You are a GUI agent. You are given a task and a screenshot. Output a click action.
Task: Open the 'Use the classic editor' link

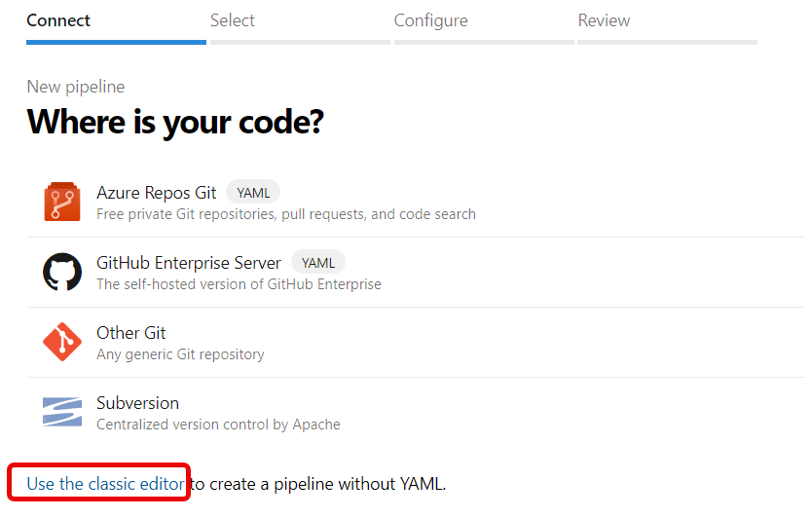pos(105,484)
